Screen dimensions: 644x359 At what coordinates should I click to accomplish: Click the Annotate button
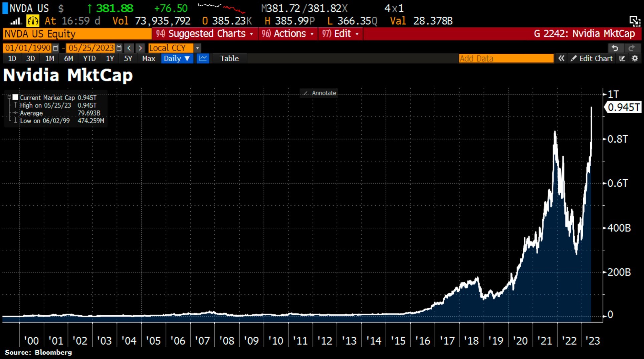pos(319,93)
